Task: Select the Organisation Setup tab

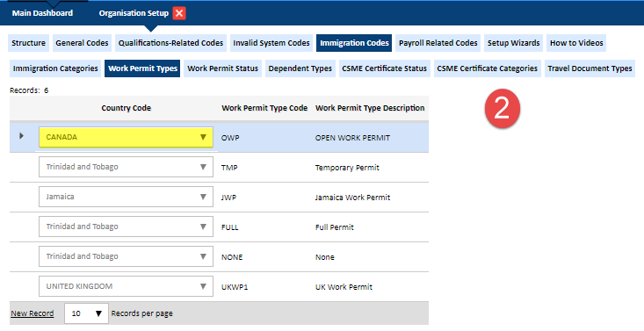Action: tap(134, 13)
